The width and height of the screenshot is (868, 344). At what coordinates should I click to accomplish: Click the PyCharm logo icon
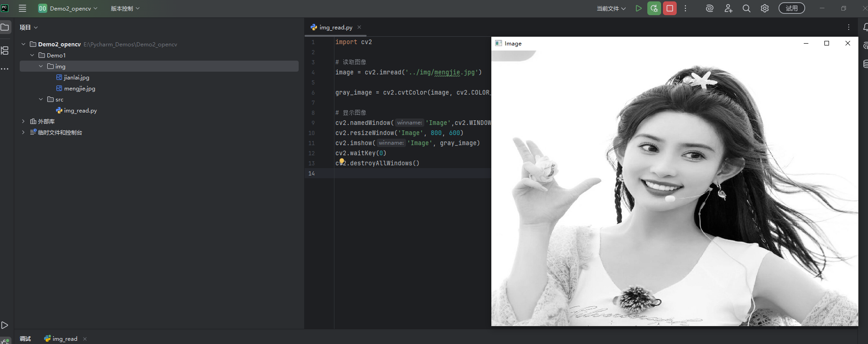coord(5,8)
